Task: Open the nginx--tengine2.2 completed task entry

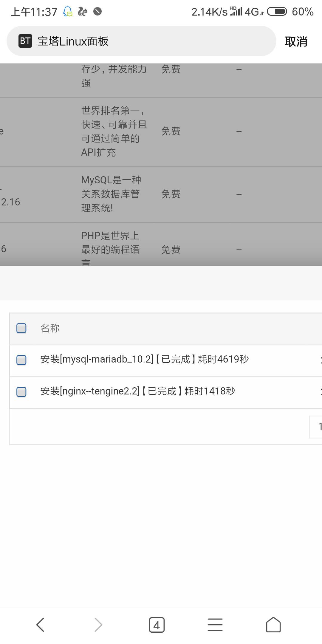Action: point(138,391)
